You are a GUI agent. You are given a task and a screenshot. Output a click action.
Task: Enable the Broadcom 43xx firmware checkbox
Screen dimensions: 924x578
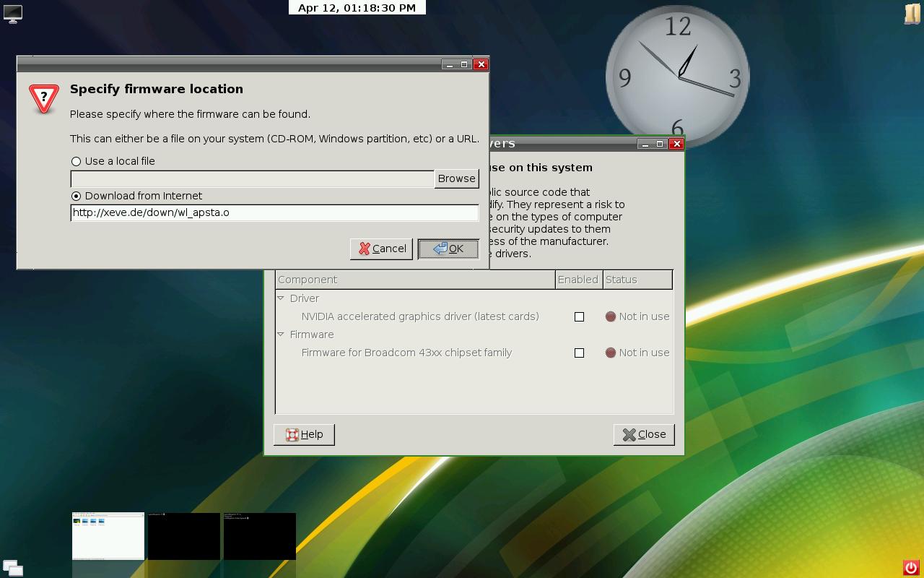pyautogui.click(x=579, y=353)
